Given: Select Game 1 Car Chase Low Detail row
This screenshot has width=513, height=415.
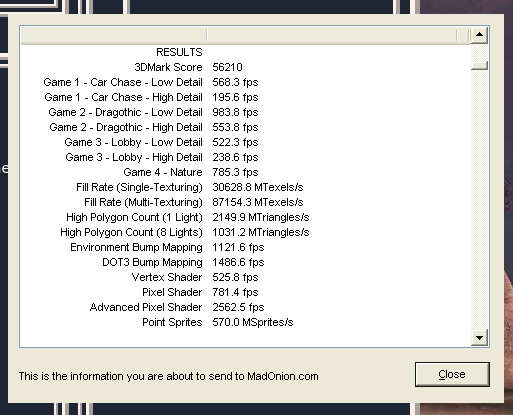Looking at the screenshot, I should pos(246,82).
